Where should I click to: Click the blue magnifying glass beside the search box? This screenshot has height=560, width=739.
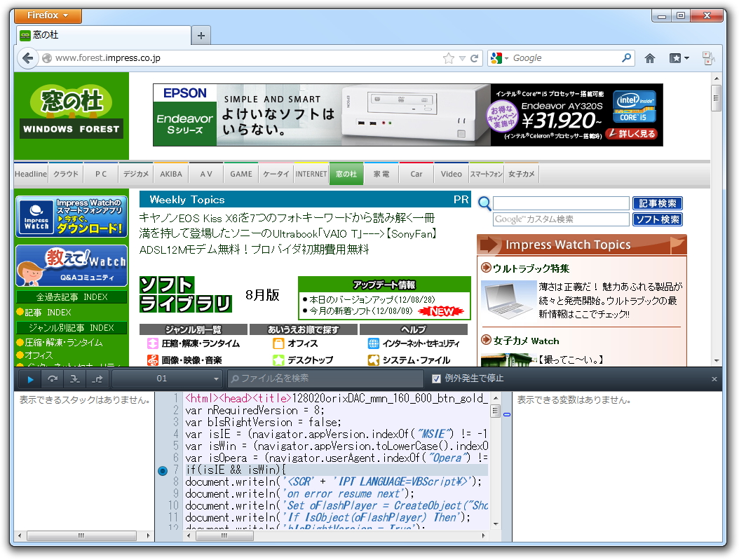484,203
